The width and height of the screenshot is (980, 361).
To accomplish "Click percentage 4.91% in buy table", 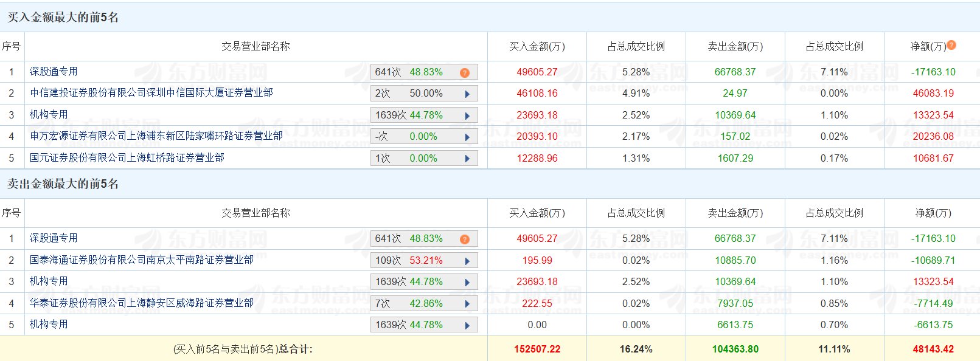I will (636, 94).
